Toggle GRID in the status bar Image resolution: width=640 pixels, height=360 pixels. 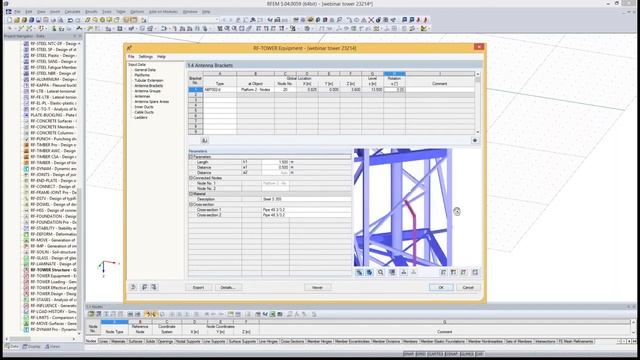coord(421,354)
